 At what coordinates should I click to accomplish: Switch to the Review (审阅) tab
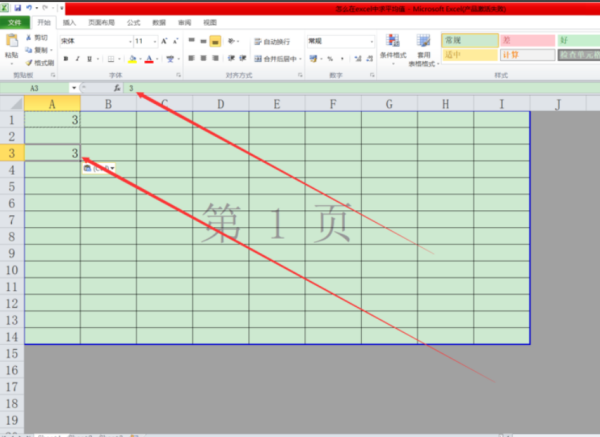pos(184,23)
